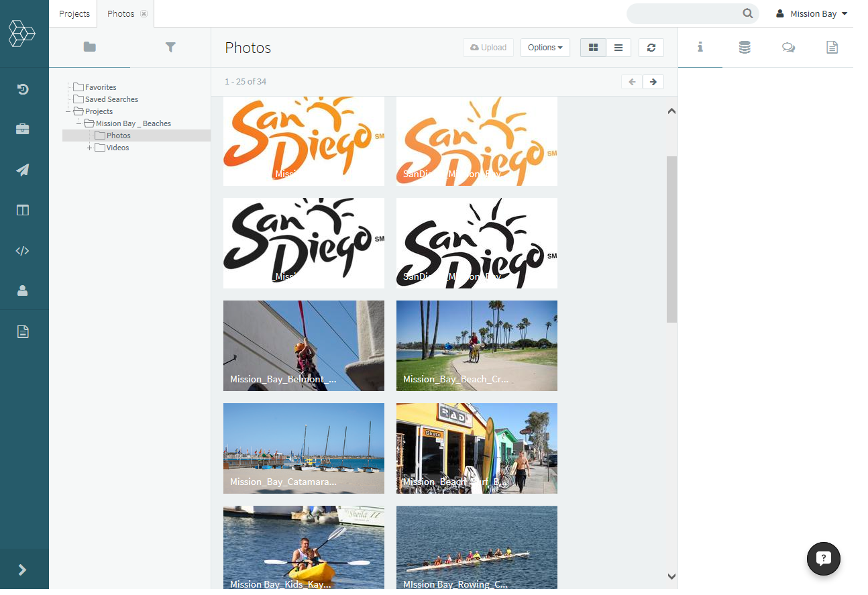Select Mission Bay _ Beaches folder

[x=133, y=123]
